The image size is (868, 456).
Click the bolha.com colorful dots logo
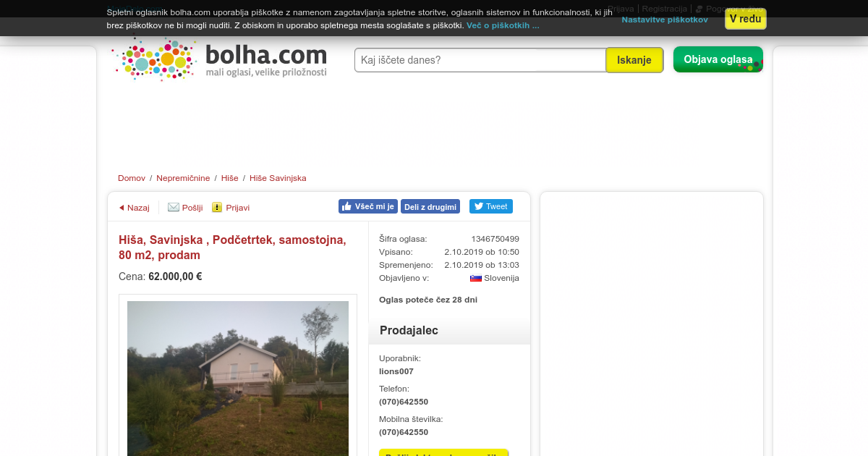point(155,59)
